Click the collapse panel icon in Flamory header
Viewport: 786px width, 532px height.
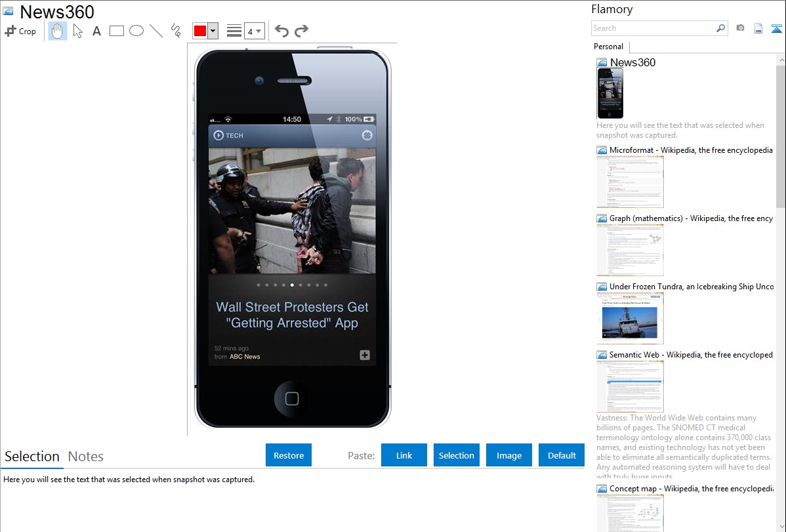776,28
